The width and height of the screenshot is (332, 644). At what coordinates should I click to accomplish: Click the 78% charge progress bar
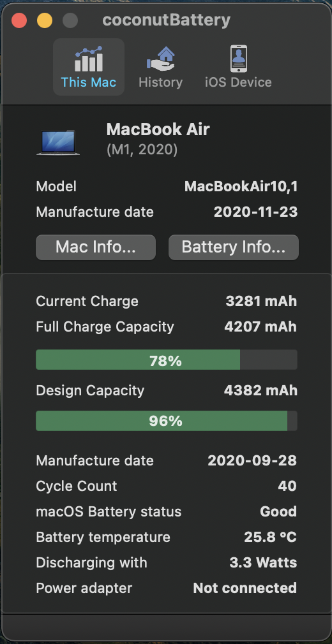coord(166,360)
